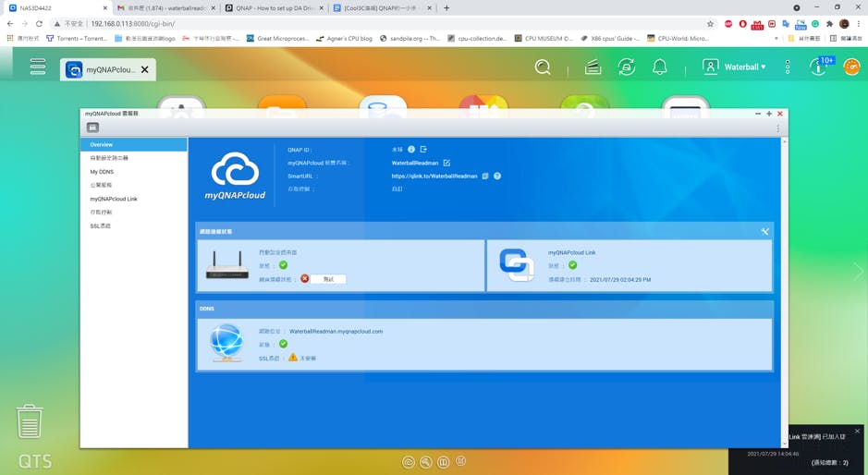Select myQNAPcloud Link in the sidebar

point(114,199)
